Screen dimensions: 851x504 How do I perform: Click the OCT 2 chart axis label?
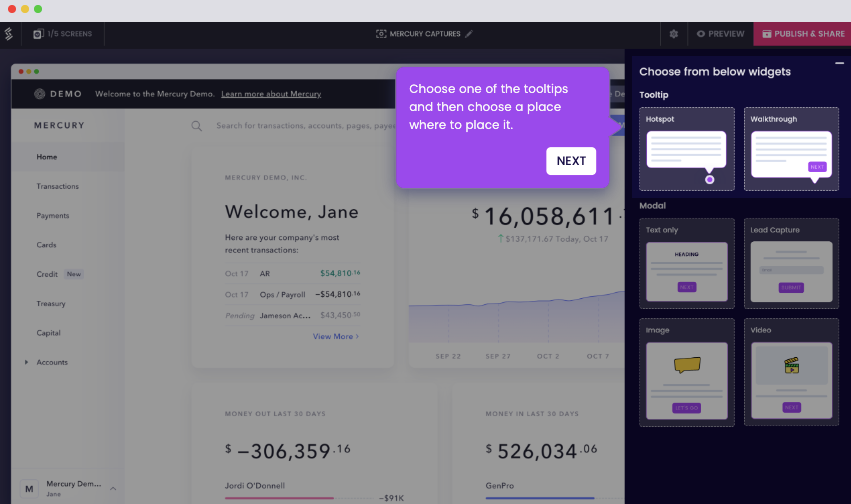point(548,356)
